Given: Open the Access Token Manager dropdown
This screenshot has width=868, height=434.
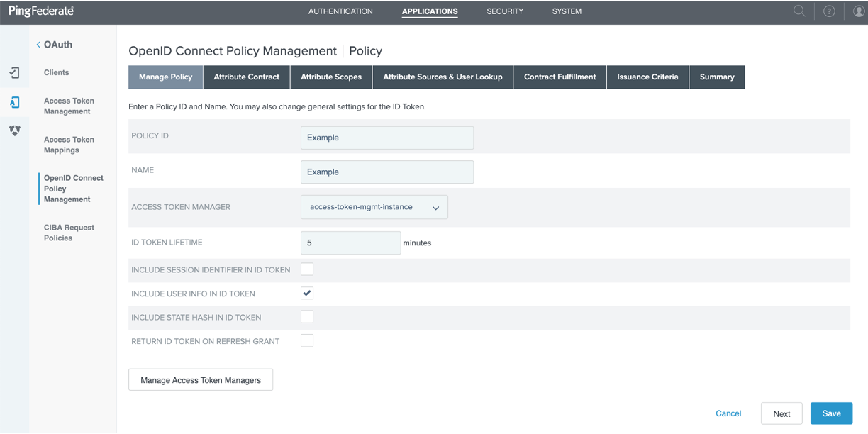Looking at the screenshot, I should tap(374, 207).
